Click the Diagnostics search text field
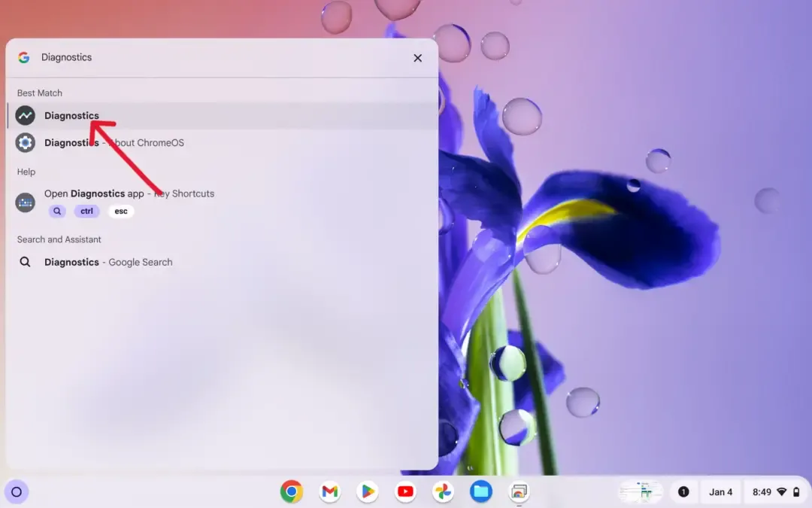The image size is (812, 508). click(222, 57)
